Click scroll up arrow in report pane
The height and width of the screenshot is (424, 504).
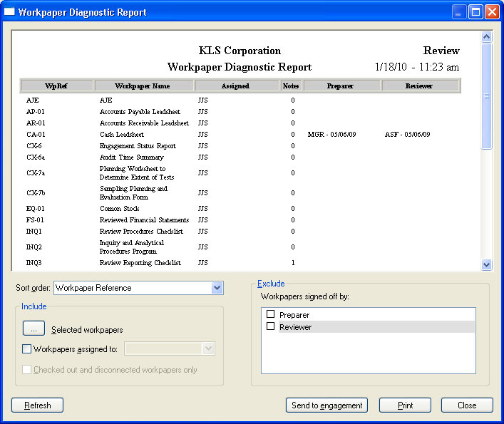[487, 36]
